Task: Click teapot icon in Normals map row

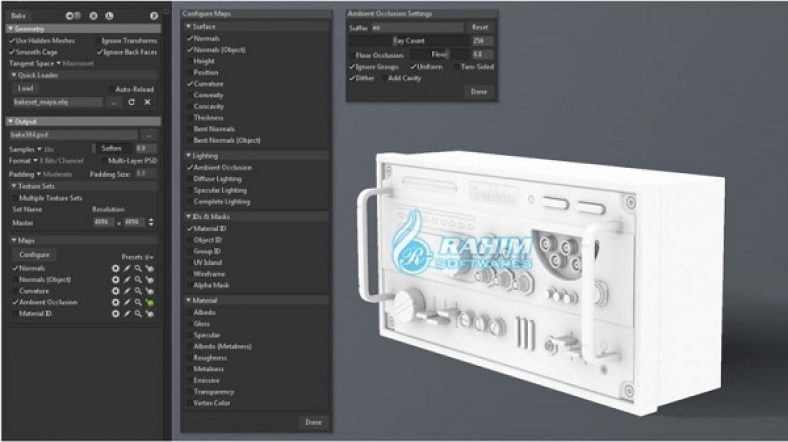Action: tap(149, 269)
